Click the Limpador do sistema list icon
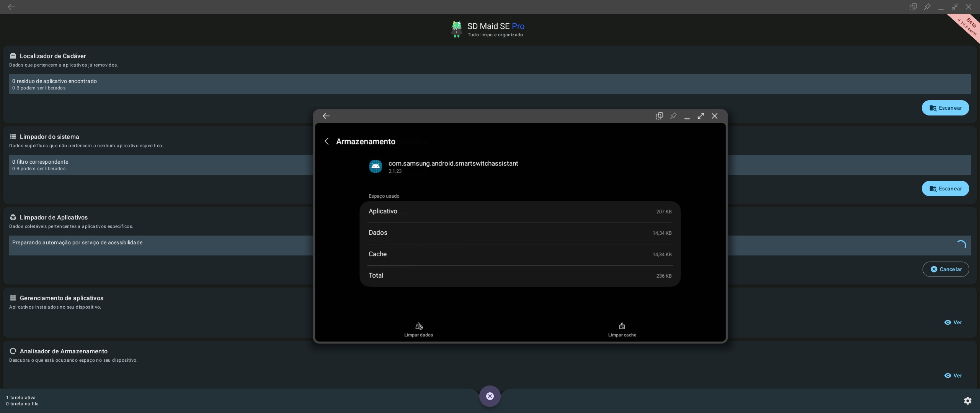Screen dimensions: 980x413 (x=13, y=137)
